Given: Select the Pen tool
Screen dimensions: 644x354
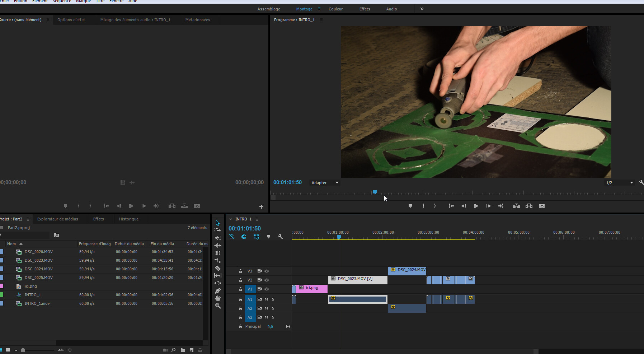Looking at the screenshot, I should 218,291.
